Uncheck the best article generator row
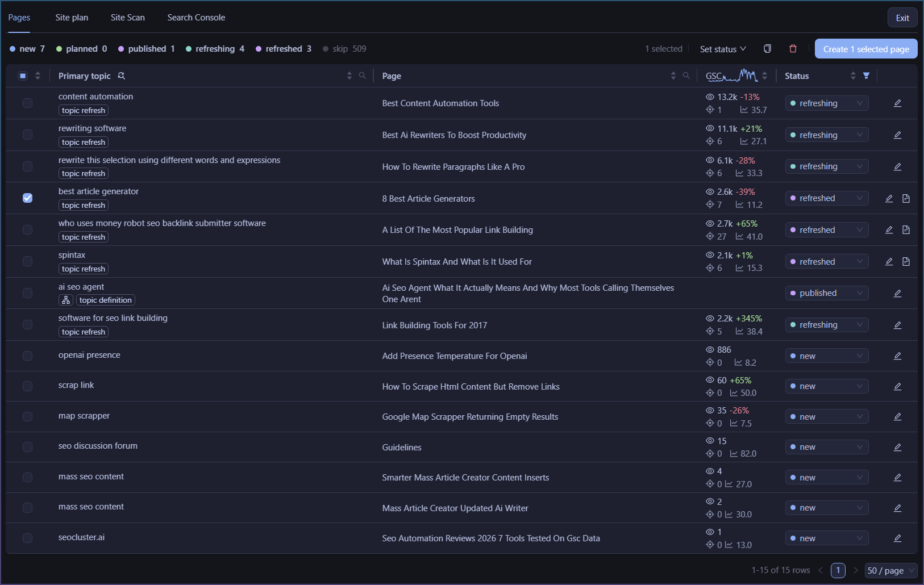Image resolution: width=924 pixels, height=585 pixels. coord(27,198)
